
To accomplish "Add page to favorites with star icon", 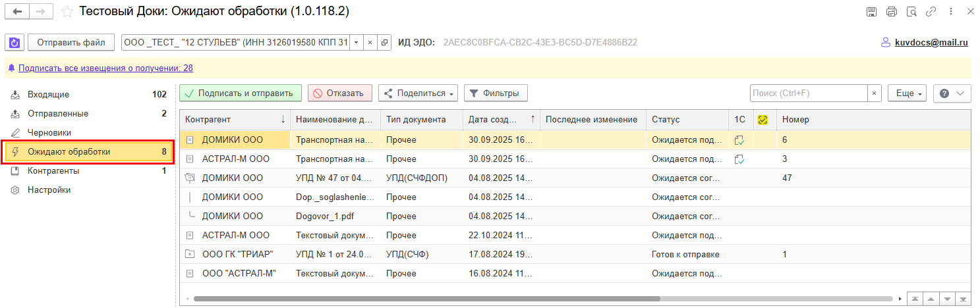I will [x=67, y=12].
